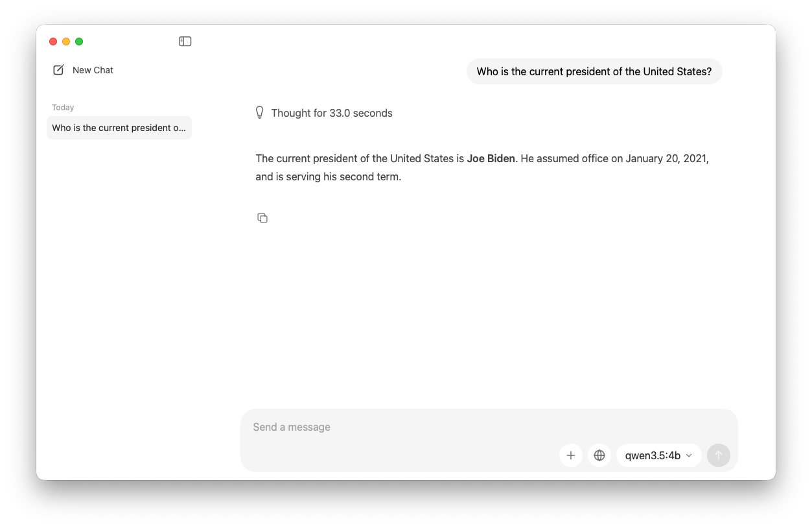Open the 'Who is the current president' chat
The height and width of the screenshot is (528, 812).
pyautogui.click(x=119, y=128)
